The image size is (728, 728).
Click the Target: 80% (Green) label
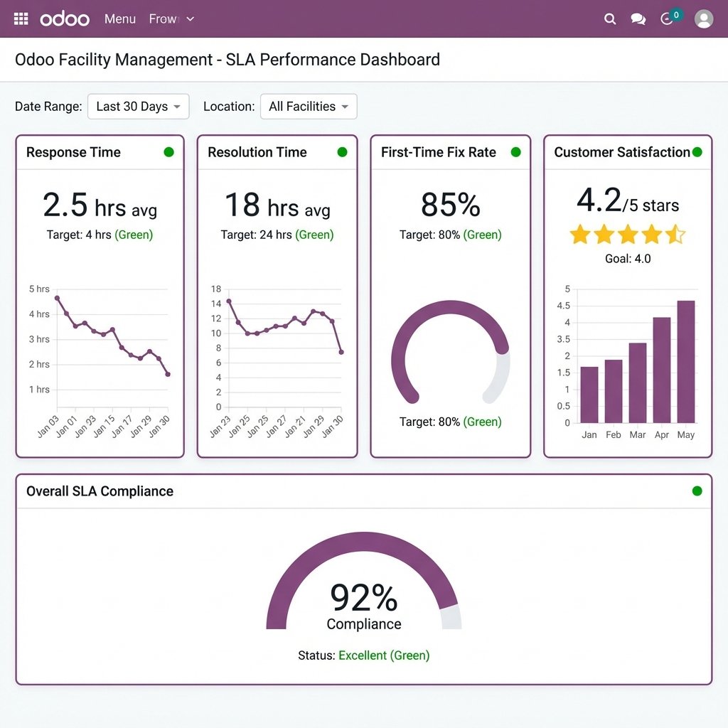coord(450,422)
